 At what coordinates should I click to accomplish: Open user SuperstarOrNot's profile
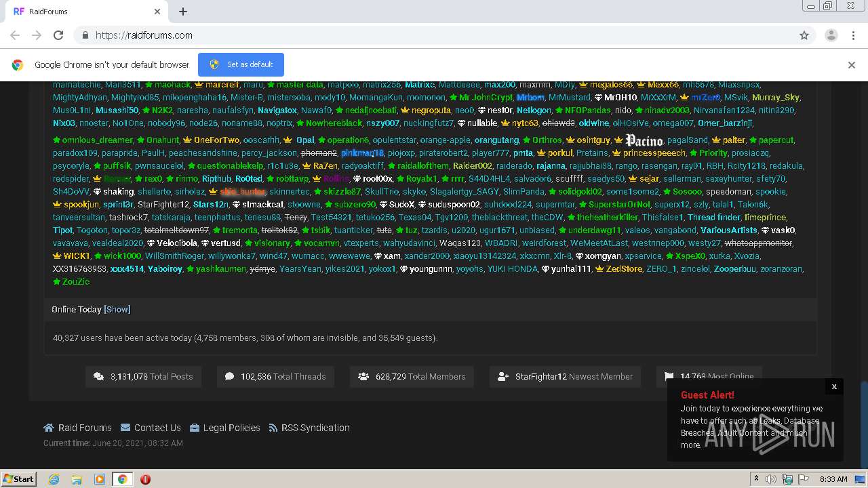[619, 205]
